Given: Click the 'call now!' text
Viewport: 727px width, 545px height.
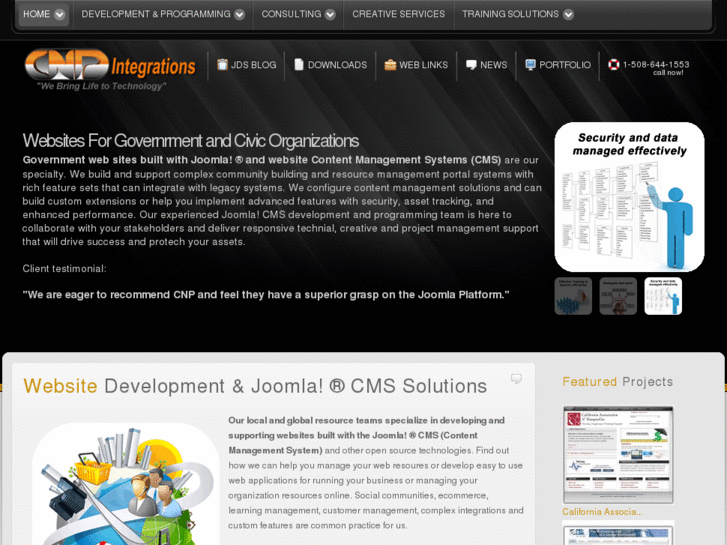Looking at the screenshot, I should pyautogui.click(x=668, y=73).
